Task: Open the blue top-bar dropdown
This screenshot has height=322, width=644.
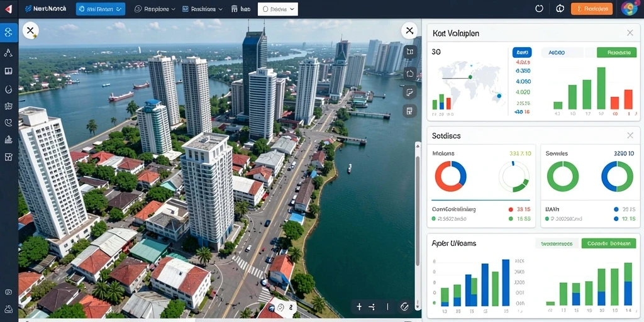Action: (101, 9)
